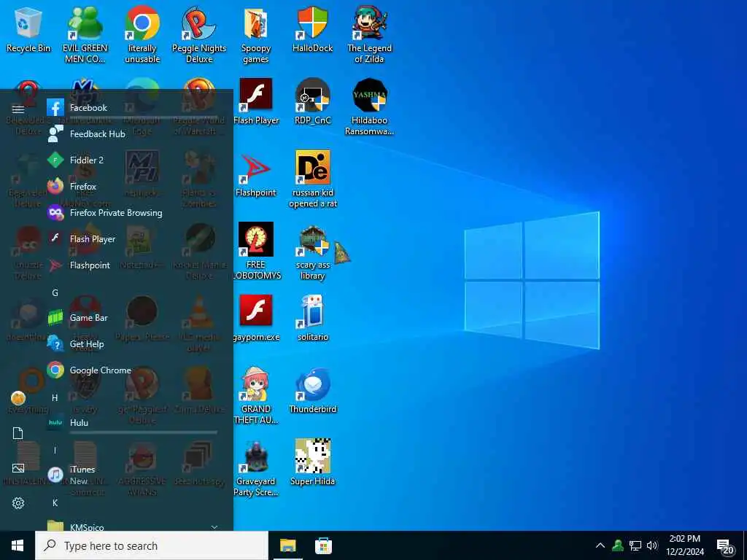The width and height of the screenshot is (747, 560).
Task: Select the letter K section header
Action: 55,502
